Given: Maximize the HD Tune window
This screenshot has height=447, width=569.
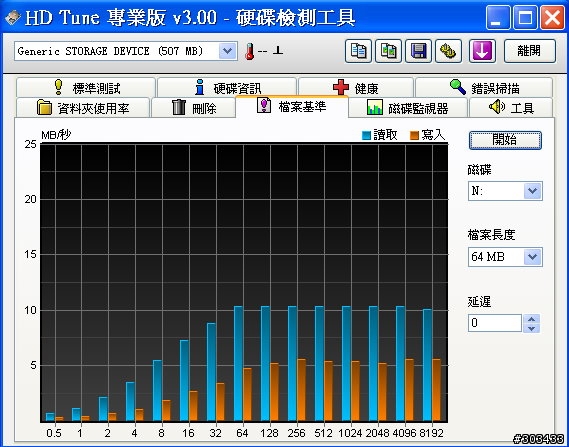Looking at the screenshot, I should click(x=525, y=17).
